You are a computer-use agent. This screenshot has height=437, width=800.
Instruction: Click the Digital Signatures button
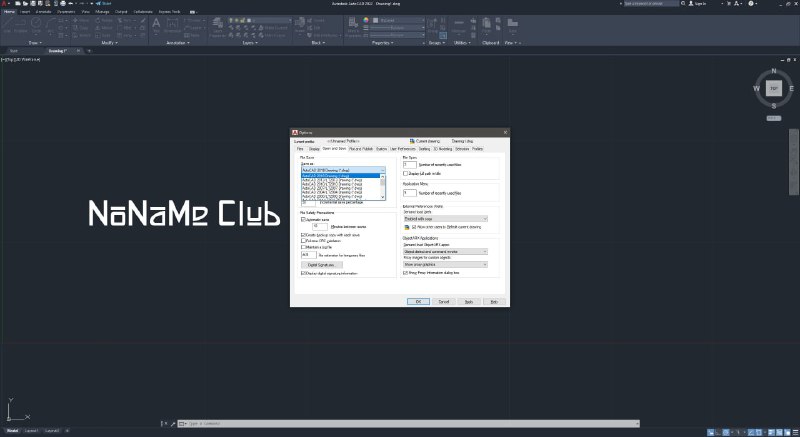pyautogui.click(x=321, y=265)
